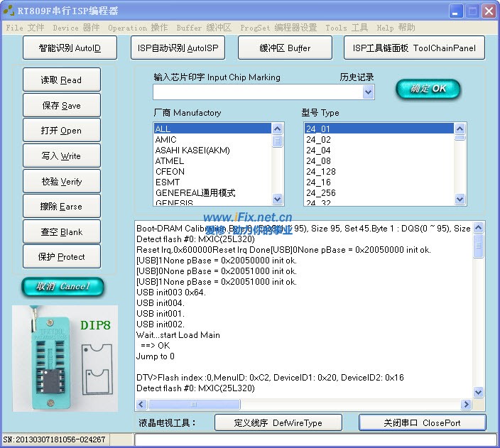Image resolution: width=500 pixels, height=448 pixels.
Task: Open the Tools 工具 menu
Action: [347, 28]
